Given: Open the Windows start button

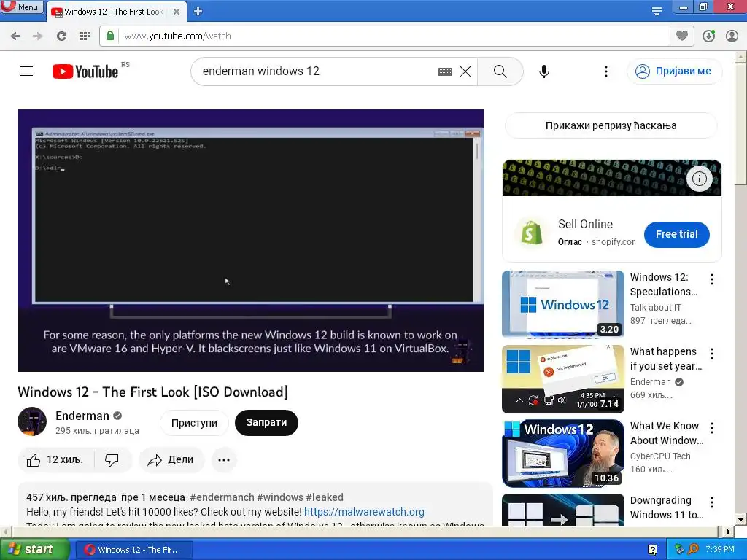Looking at the screenshot, I should [x=34, y=550].
